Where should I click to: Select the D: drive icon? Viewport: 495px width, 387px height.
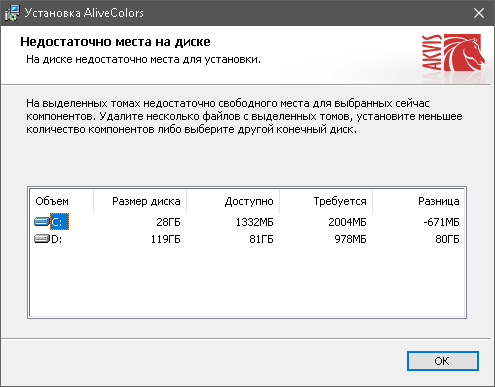[x=42, y=239]
